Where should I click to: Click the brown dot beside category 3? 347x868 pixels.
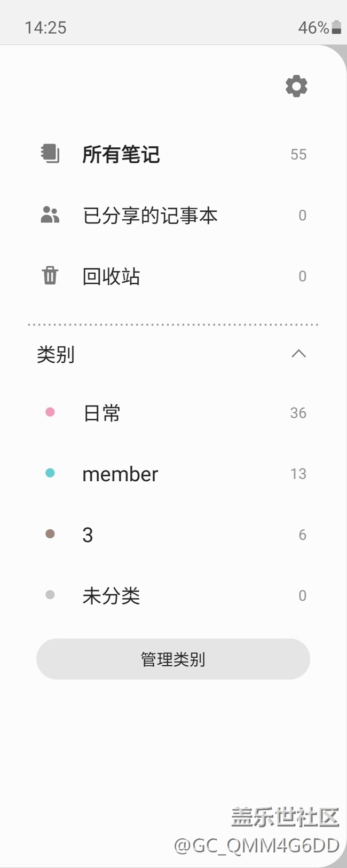(x=50, y=533)
